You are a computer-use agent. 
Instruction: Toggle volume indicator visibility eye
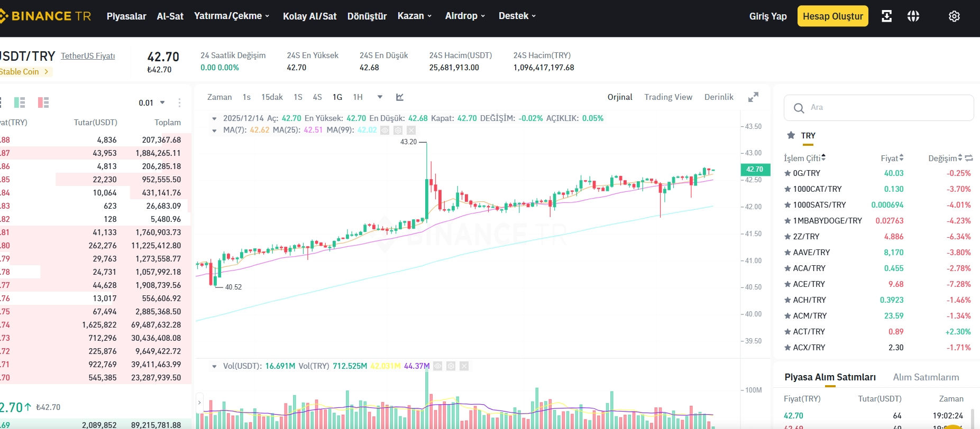pos(437,366)
